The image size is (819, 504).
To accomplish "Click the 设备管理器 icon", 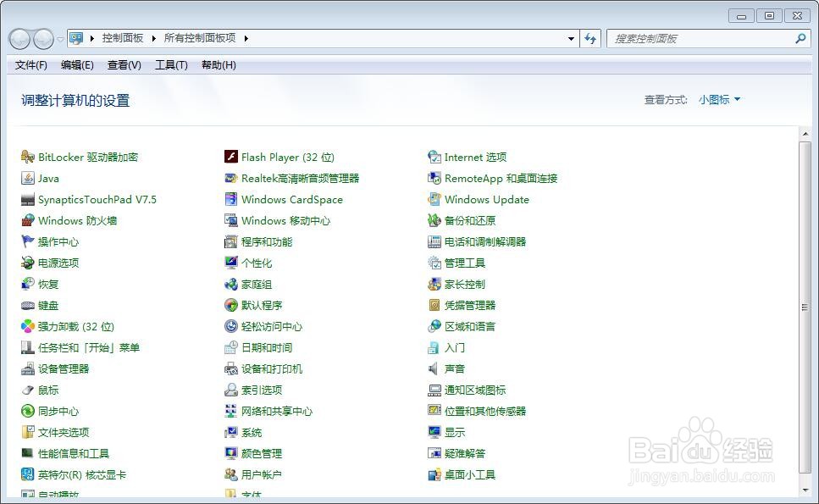I will (28, 368).
